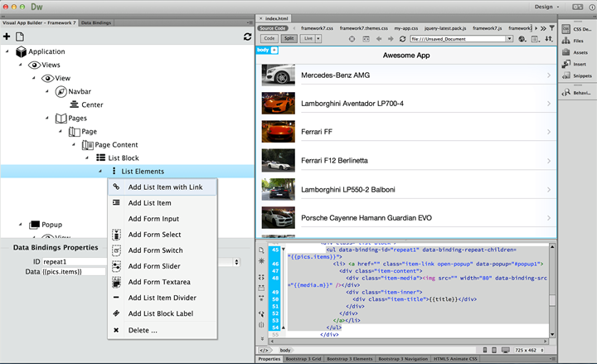Screen dimensions: 597x364
Task: Toggle Source Code view button
Action: [272, 28]
